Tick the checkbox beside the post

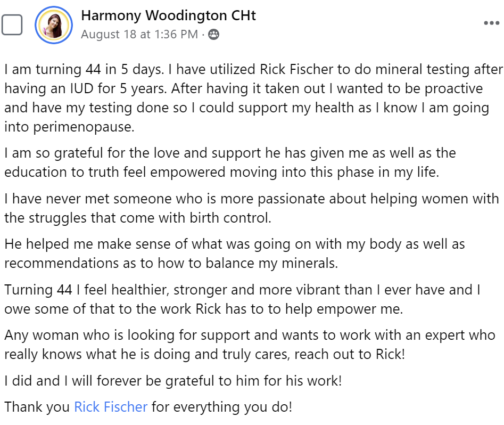[x=12, y=24]
